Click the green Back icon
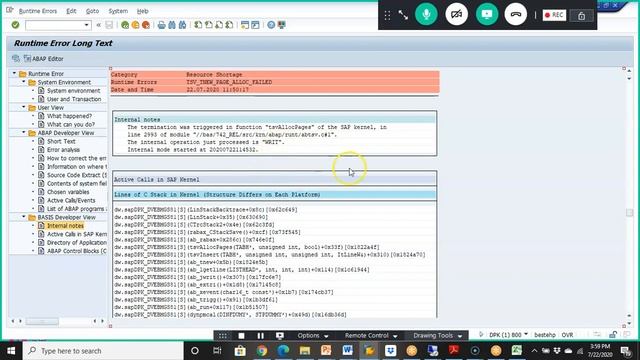This screenshot has height=360, width=640. [125, 25]
